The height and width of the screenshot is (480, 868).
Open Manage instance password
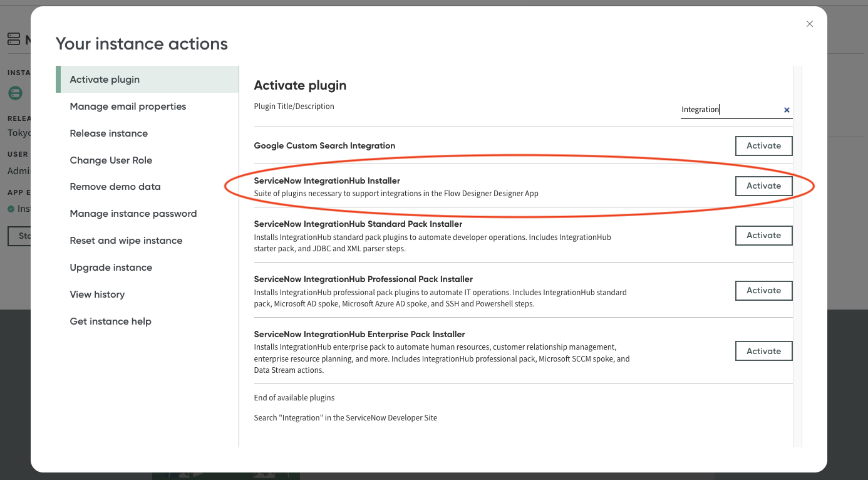pyautogui.click(x=133, y=213)
